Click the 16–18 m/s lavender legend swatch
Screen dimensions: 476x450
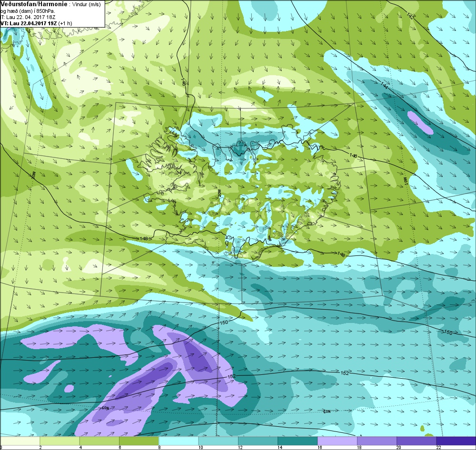(337, 440)
